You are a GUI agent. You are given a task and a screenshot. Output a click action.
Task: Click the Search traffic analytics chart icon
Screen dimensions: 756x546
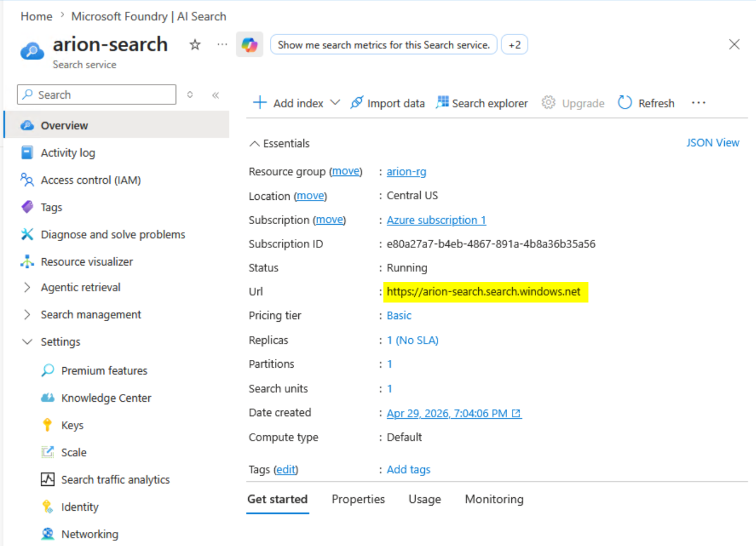coord(48,480)
